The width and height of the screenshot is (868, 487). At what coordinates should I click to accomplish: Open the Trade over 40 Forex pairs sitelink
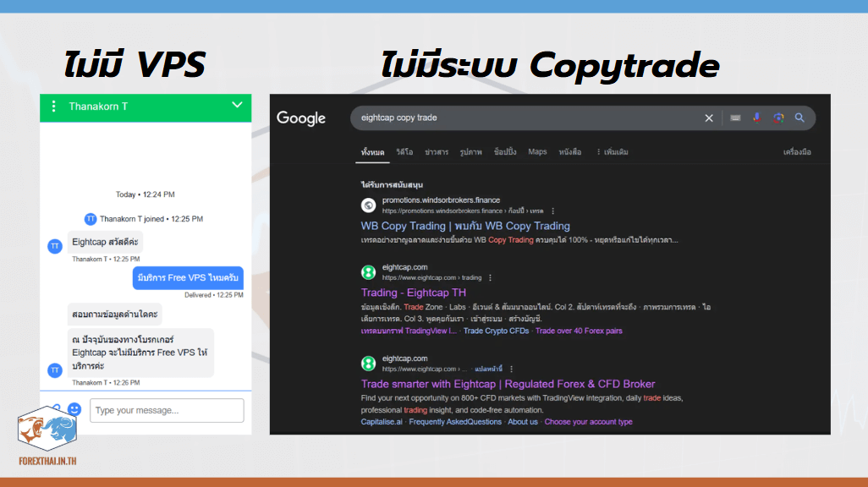579,331
